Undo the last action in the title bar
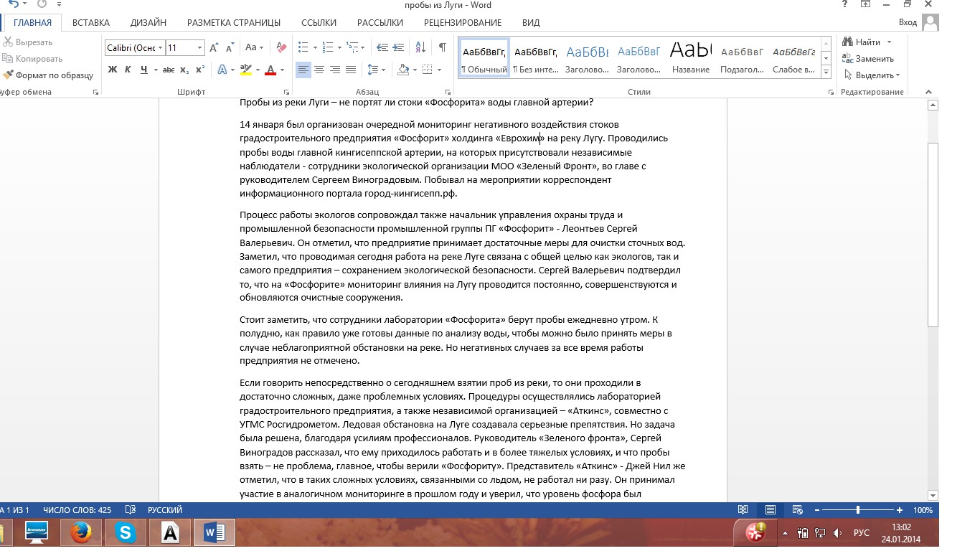 click(x=14, y=4)
